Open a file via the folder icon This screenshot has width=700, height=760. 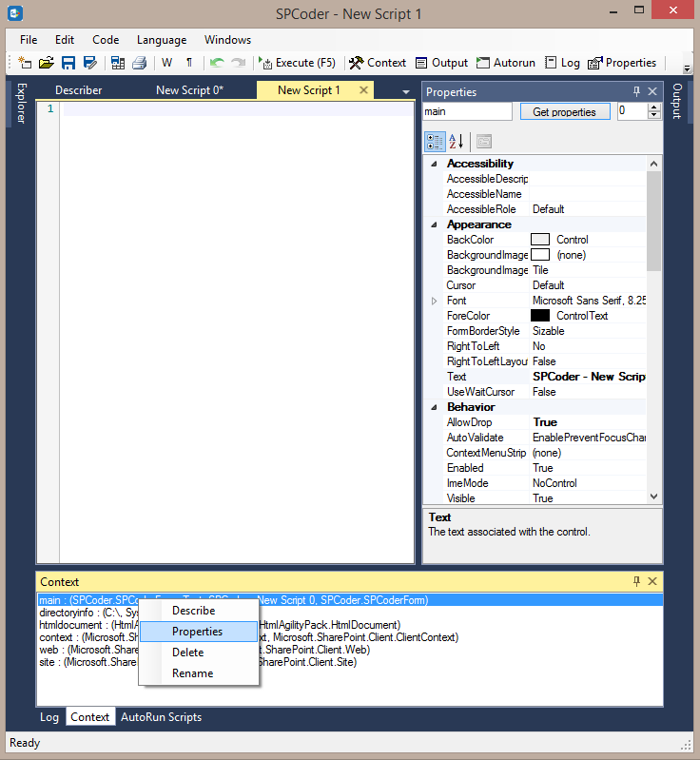click(x=46, y=63)
